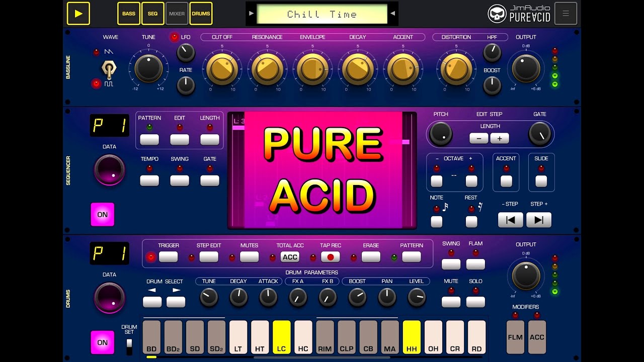644x362 pixels.
Task: Start playback with the yellow play button
Action: pyautogui.click(x=78, y=14)
